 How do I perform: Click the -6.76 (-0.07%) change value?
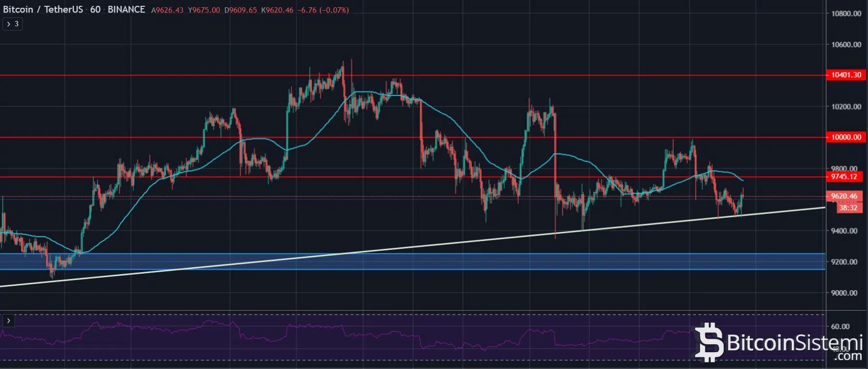click(x=323, y=10)
